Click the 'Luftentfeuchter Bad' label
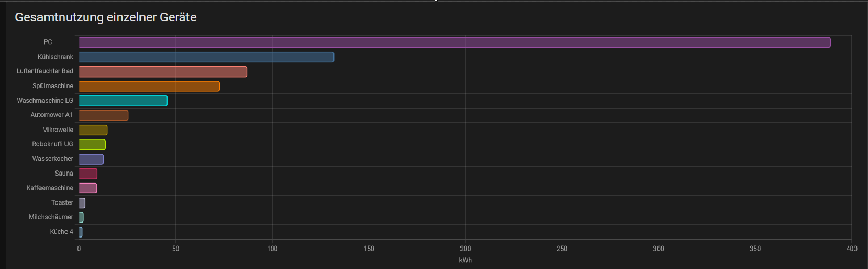 [45, 71]
